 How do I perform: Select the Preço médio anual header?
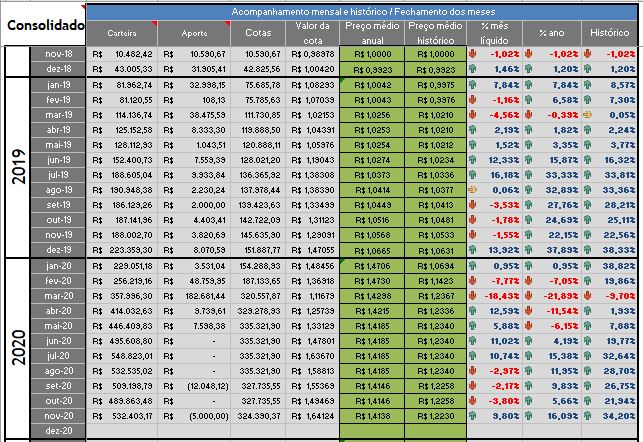click(372, 33)
